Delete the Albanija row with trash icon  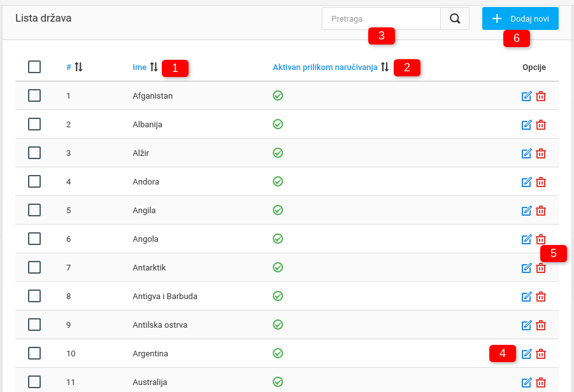point(541,125)
